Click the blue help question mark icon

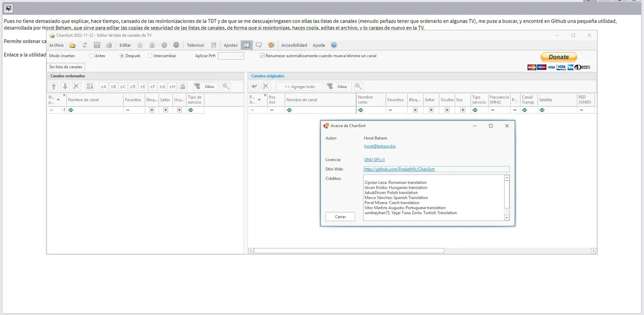pyautogui.click(x=334, y=45)
